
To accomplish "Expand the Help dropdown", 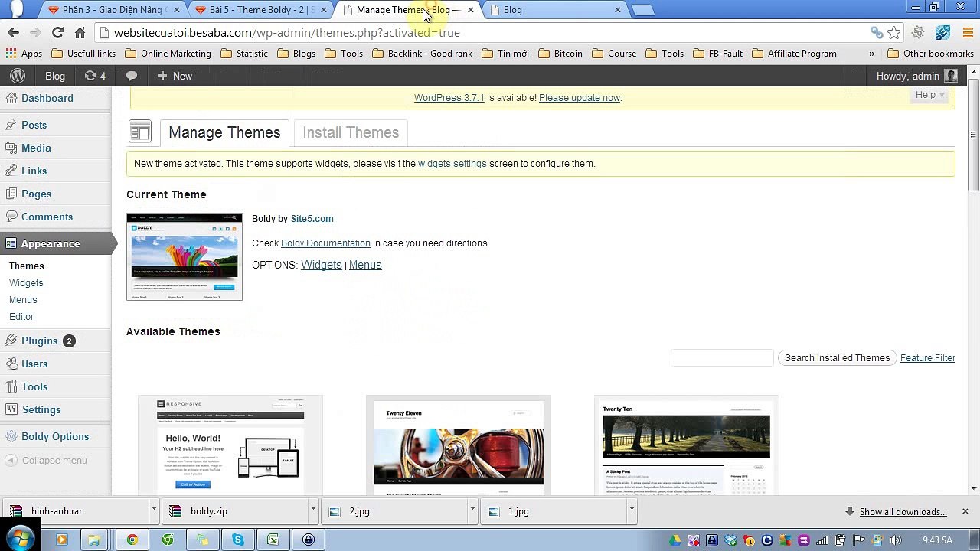I will click(930, 95).
